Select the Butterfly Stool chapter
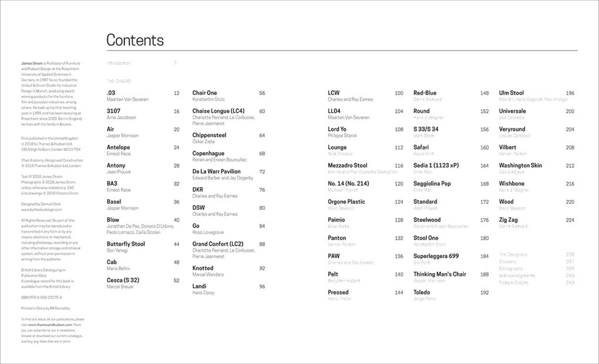Image resolution: width=599 pixels, height=364 pixels. (x=126, y=244)
